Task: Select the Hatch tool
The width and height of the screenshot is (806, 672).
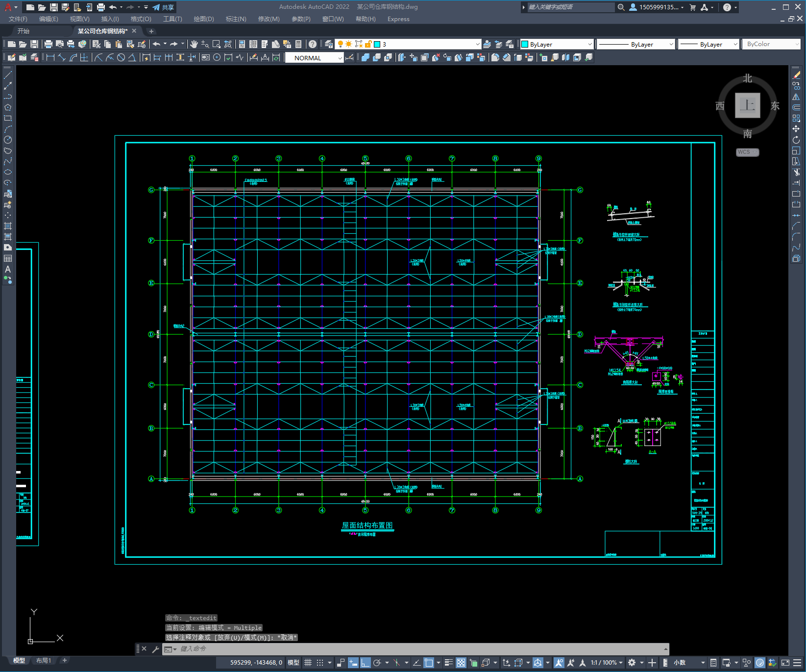Action: (x=8, y=226)
